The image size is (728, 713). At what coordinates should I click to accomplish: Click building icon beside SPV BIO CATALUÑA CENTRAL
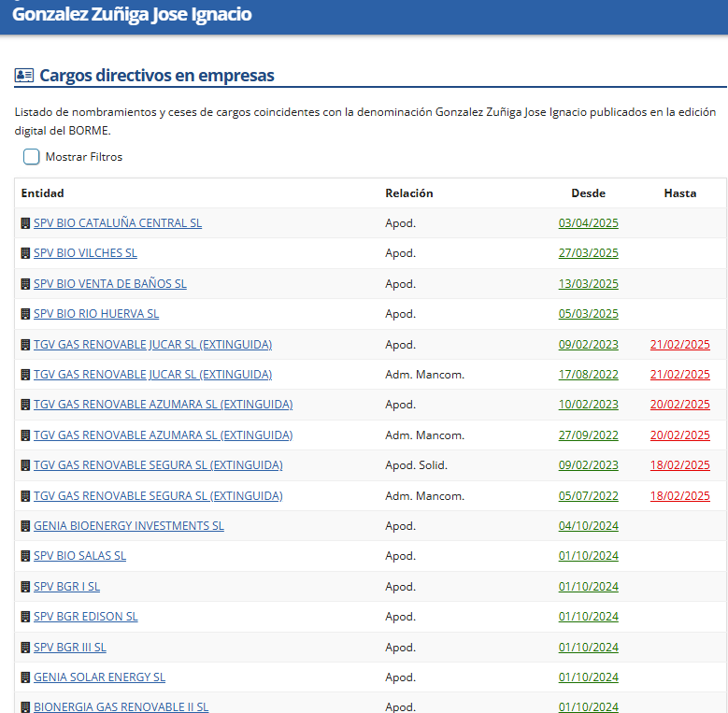25,223
